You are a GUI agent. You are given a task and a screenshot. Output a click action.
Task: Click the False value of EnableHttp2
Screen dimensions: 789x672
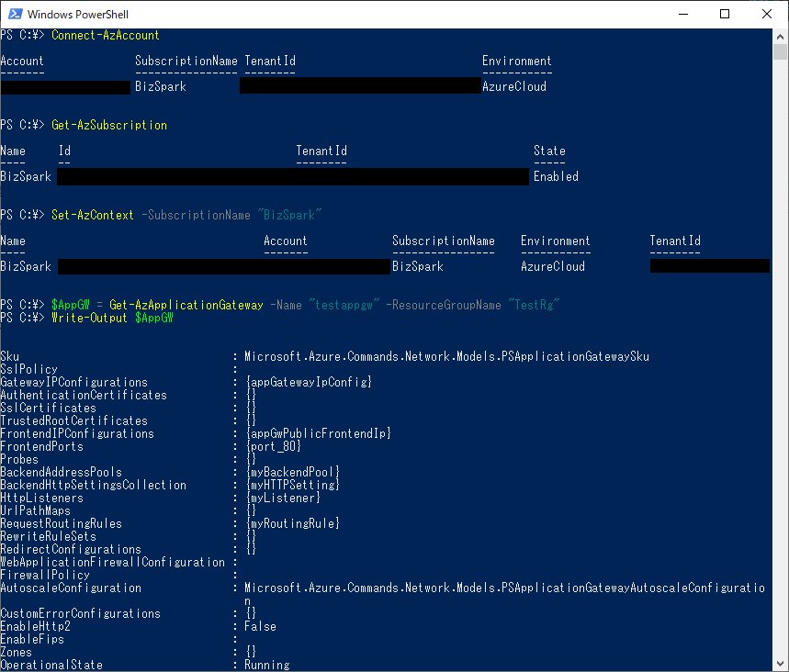point(260,627)
